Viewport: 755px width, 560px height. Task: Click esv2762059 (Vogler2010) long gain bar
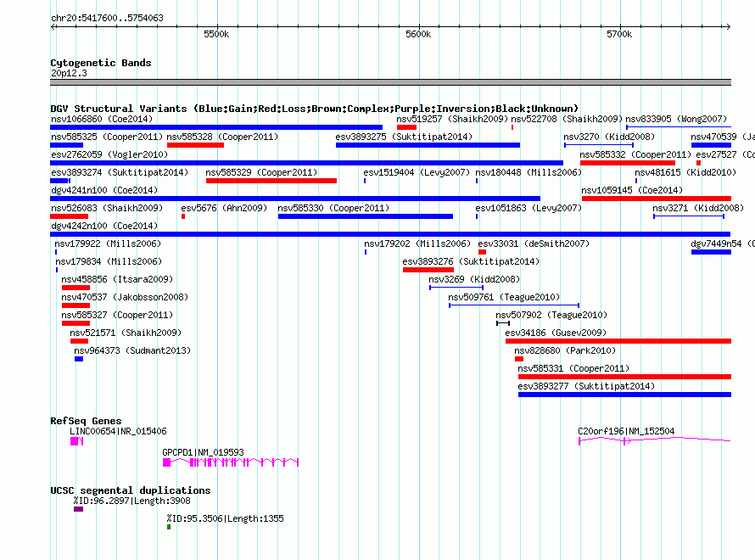coord(307,163)
